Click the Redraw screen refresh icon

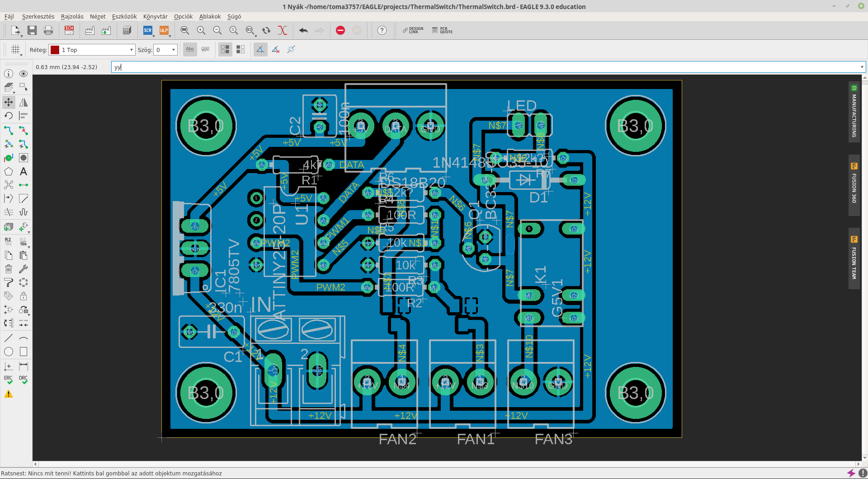[x=266, y=30]
